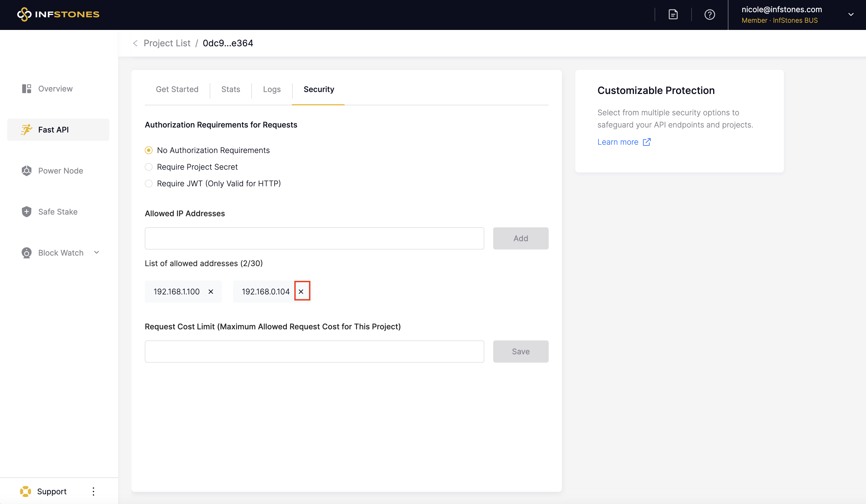The image size is (866, 504).
Task: Select Require JWT radio button
Action: click(x=148, y=184)
